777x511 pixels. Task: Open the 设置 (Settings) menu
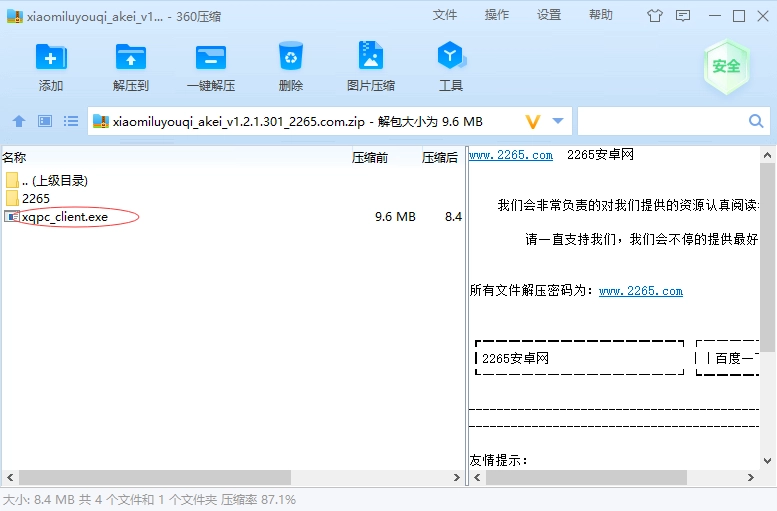pyautogui.click(x=549, y=15)
